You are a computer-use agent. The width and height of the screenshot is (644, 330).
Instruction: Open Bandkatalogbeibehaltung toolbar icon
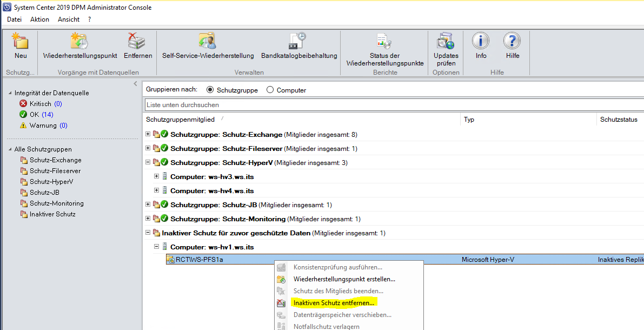pyautogui.click(x=297, y=41)
